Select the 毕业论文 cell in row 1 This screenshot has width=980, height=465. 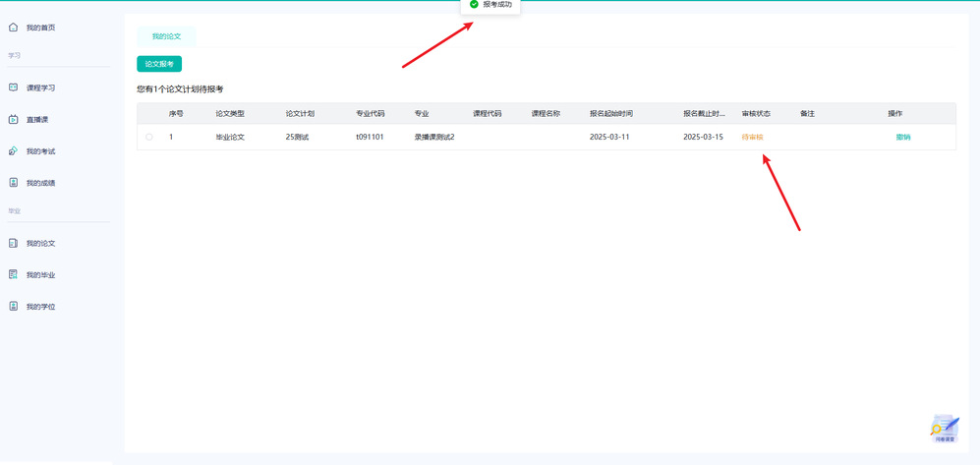tap(230, 137)
